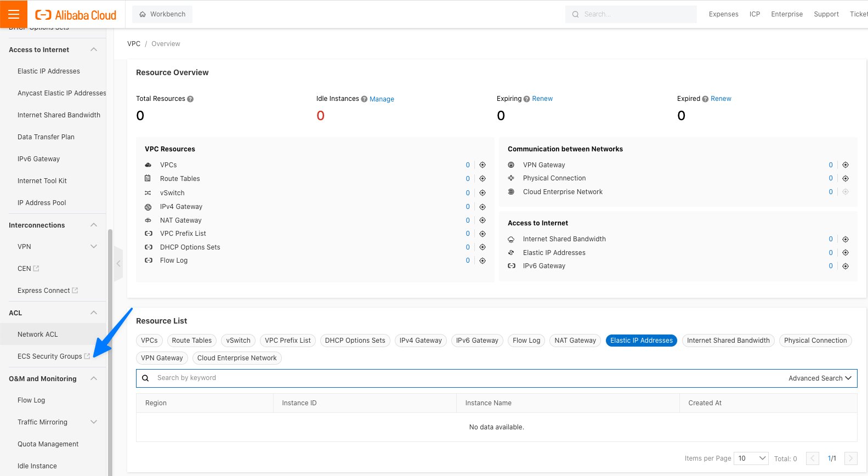
Task: Click the target icon next to NAT Gateway
Action: pos(483,220)
